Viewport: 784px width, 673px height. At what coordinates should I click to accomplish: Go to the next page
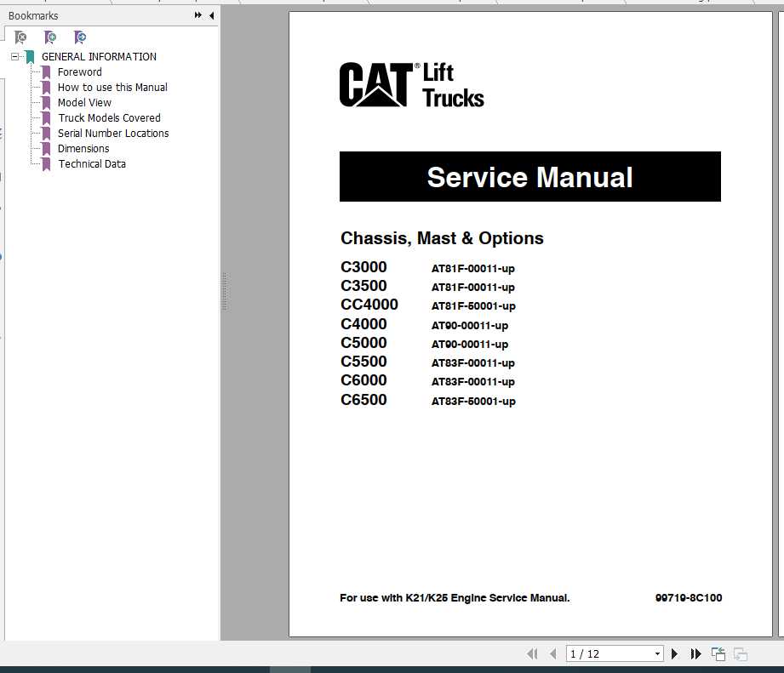pyautogui.click(x=674, y=653)
